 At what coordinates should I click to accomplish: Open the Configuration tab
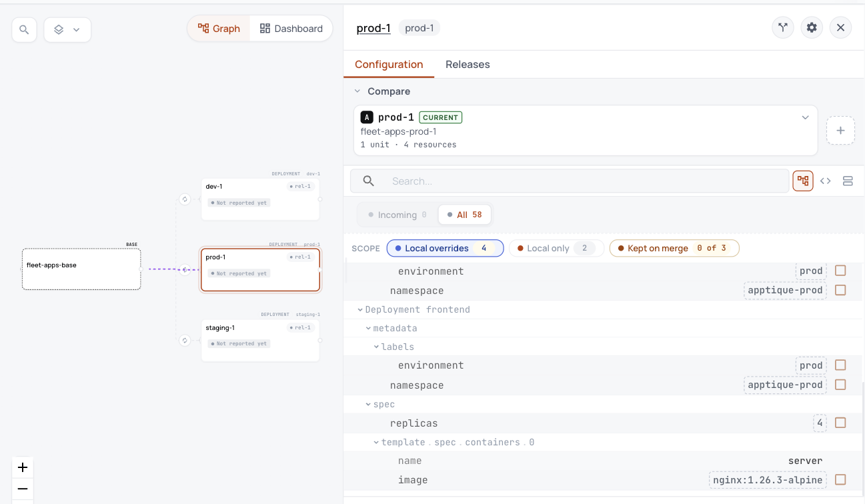(x=389, y=65)
